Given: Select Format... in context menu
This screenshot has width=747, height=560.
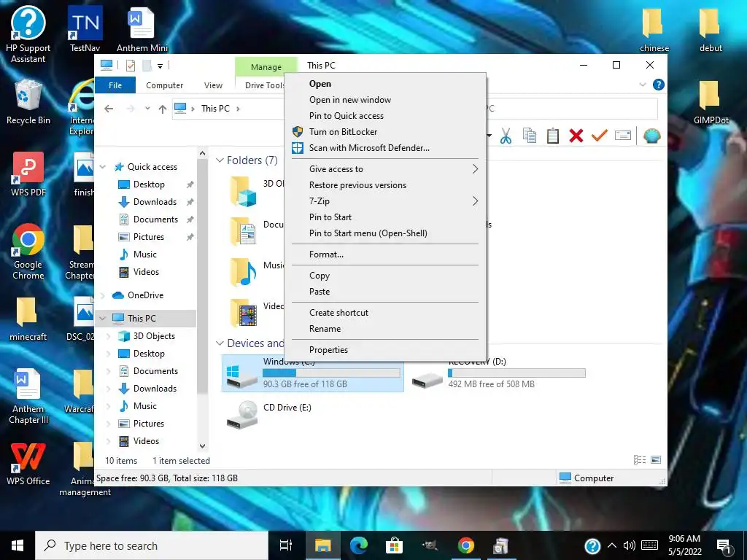Looking at the screenshot, I should pos(385,254).
